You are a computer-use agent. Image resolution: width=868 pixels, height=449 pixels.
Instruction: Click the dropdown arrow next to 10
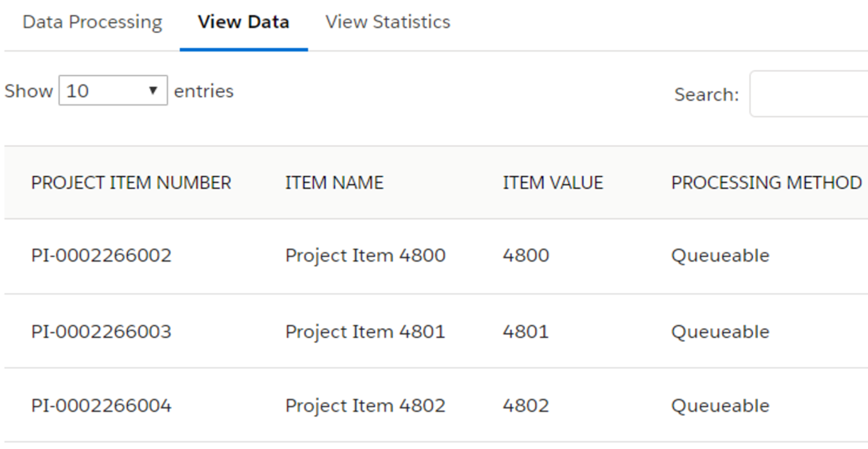[153, 91]
